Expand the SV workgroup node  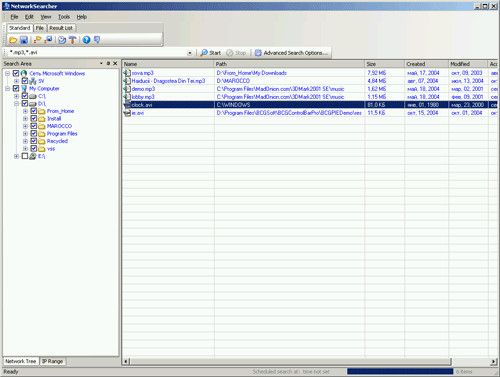tap(16, 81)
